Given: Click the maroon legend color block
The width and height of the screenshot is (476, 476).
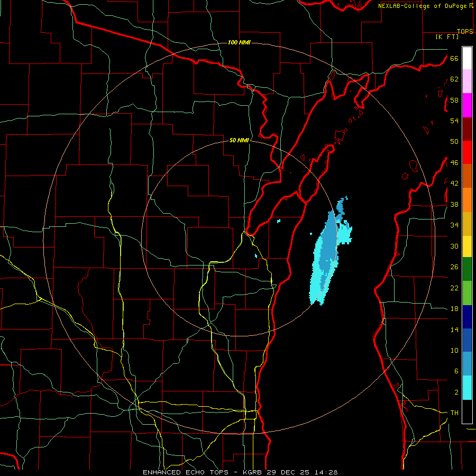Looking at the screenshot, I should [x=467, y=129].
